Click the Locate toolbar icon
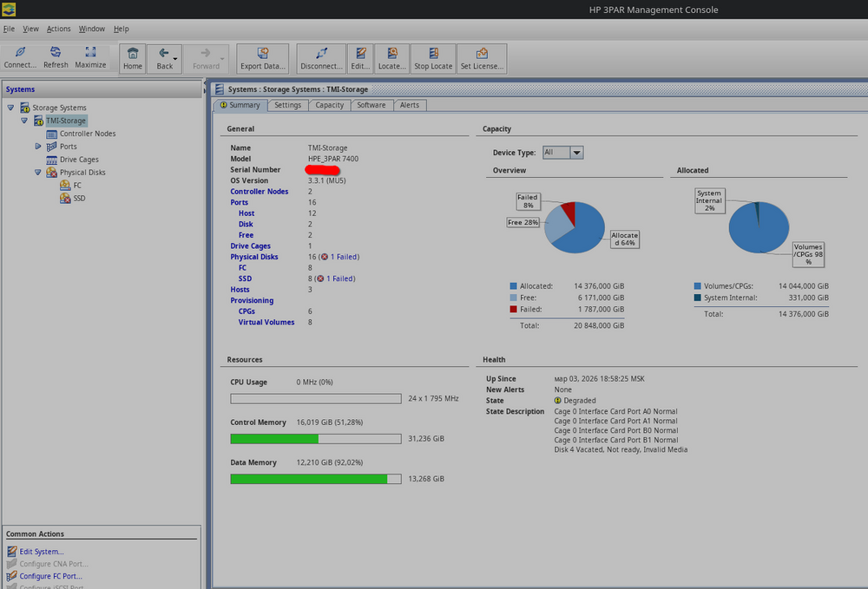Image resolution: width=868 pixels, height=589 pixels. [x=392, y=58]
